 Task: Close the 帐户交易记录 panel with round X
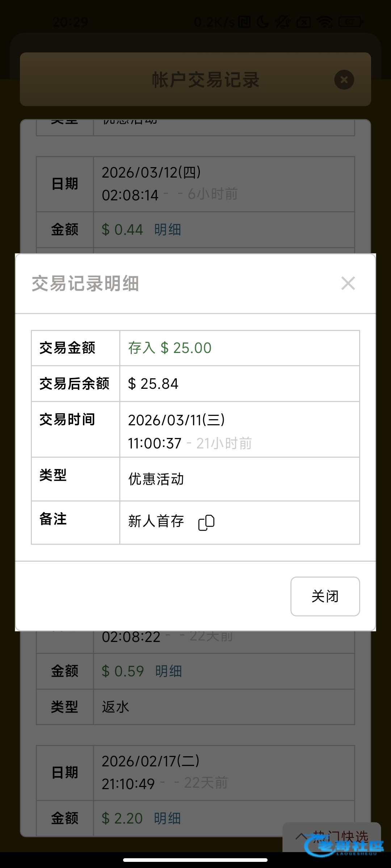click(x=344, y=80)
